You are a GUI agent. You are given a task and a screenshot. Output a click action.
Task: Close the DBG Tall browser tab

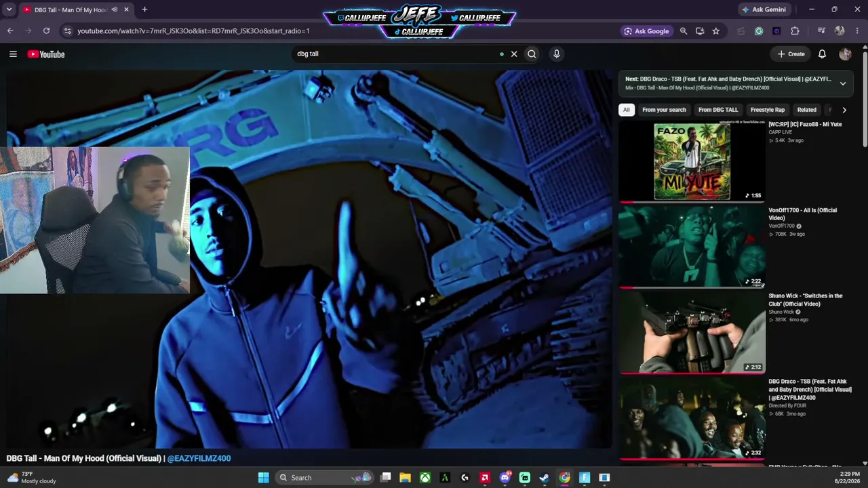tap(126, 9)
